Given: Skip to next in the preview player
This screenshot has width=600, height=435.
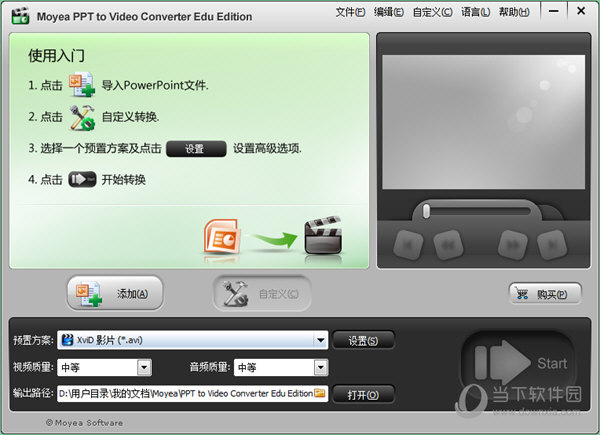Looking at the screenshot, I should tap(552, 245).
